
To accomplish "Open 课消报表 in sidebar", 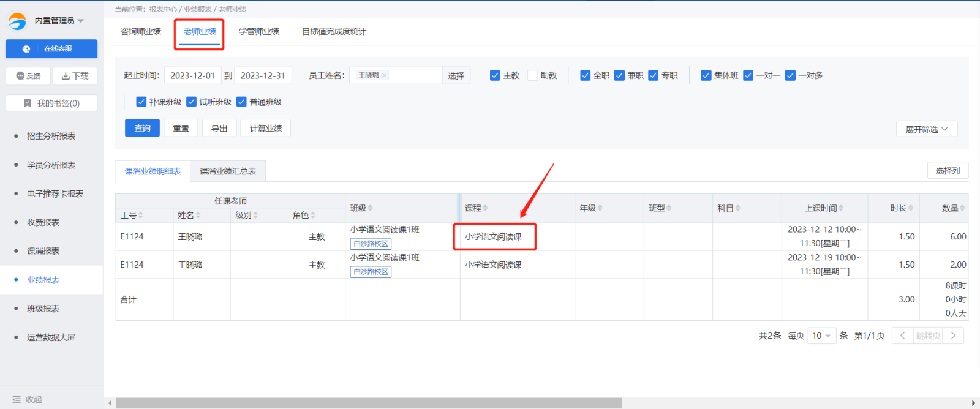I will tap(43, 251).
